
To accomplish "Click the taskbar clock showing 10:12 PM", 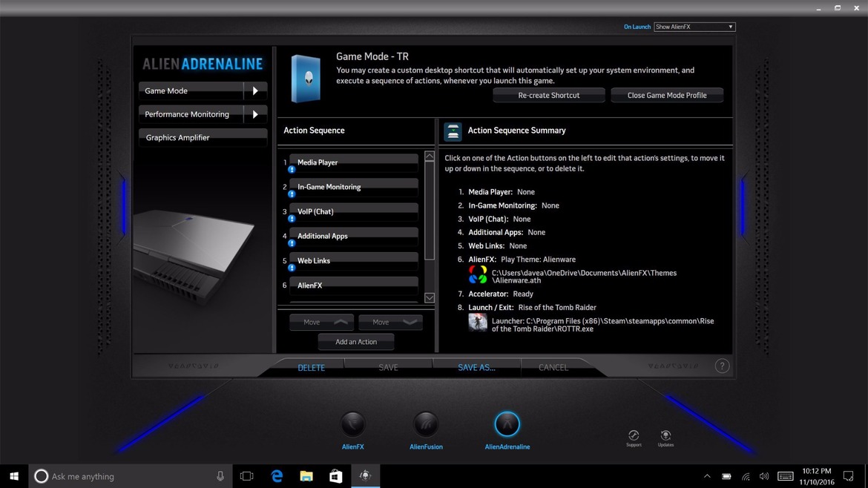I will (817, 476).
